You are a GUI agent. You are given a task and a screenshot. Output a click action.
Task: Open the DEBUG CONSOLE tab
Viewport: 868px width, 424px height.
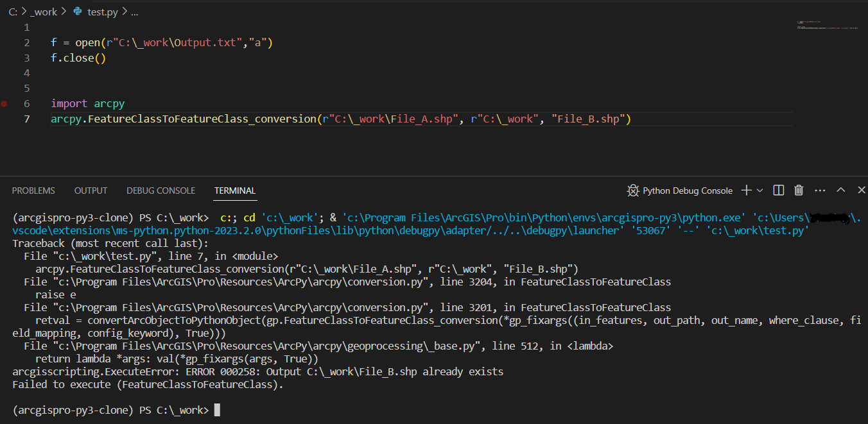point(161,191)
